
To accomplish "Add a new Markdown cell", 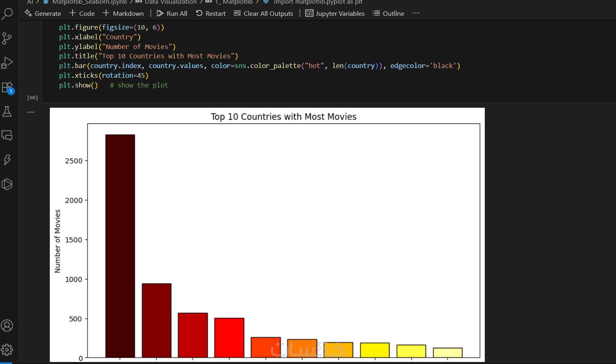I will [x=123, y=13].
